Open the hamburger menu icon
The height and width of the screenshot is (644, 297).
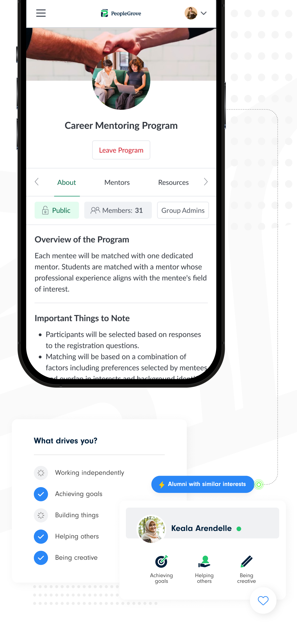(41, 13)
